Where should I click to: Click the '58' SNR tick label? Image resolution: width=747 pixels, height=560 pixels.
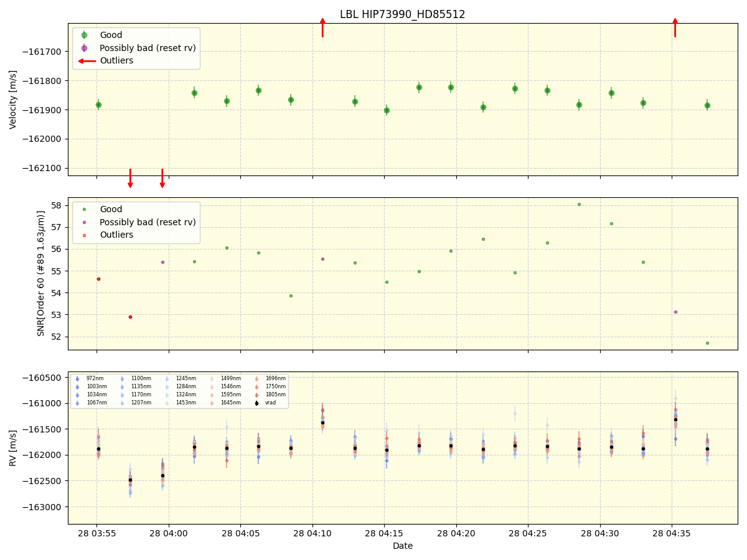(x=57, y=205)
